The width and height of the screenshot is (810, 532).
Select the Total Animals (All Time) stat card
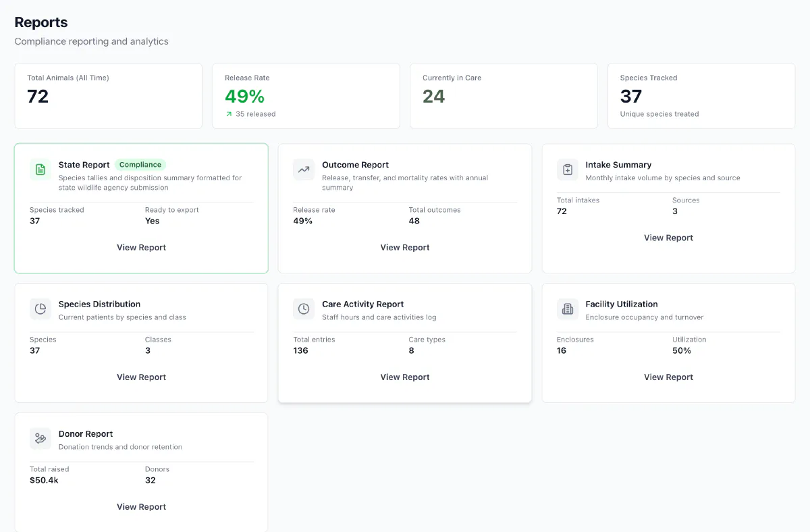108,96
